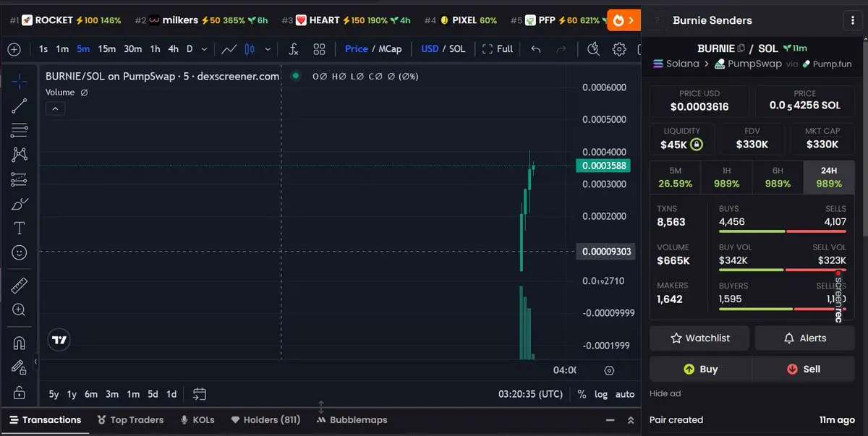Screen dimensions: 868x436
Task: Open the Fibonacci retracement tool
Action: 20,131
